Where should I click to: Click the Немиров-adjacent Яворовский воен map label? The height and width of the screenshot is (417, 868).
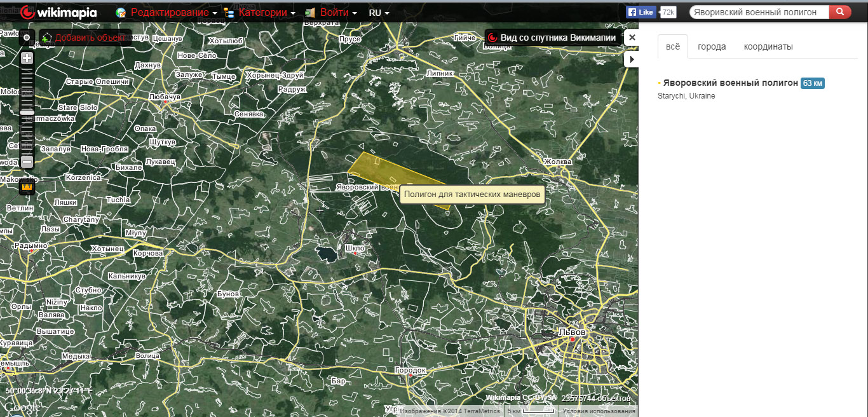(x=367, y=187)
